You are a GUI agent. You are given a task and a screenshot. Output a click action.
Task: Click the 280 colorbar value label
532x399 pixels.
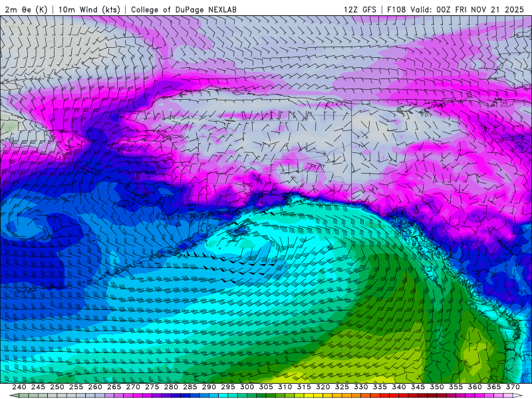[171, 387]
